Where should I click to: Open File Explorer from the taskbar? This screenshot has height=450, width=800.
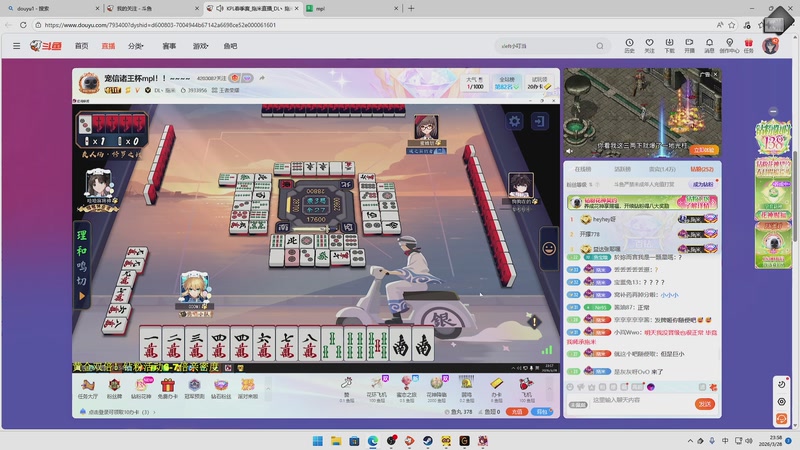coord(336,441)
